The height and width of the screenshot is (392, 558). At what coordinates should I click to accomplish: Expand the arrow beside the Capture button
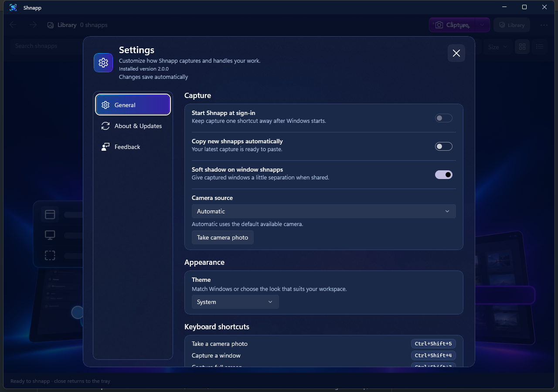coord(482,25)
